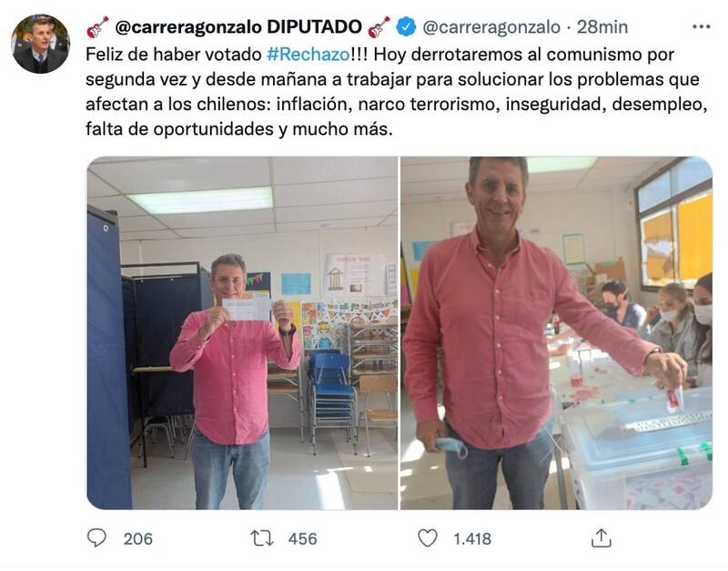The width and height of the screenshot is (728, 571).
Task: View right photo at ballot box
Action: tap(556, 332)
